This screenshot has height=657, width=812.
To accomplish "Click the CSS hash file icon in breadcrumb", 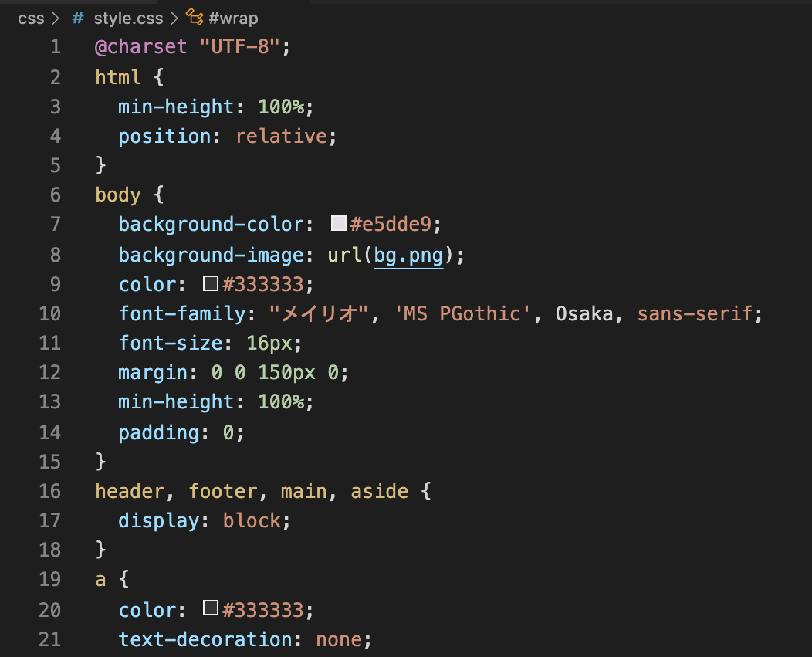I will (x=78, y=17).
